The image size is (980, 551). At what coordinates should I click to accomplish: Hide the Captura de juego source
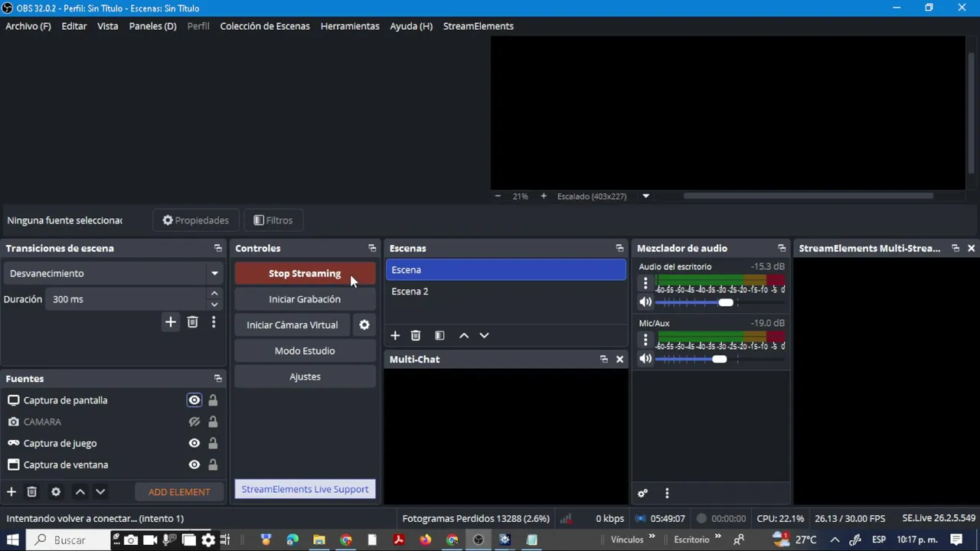click(194, 443)
